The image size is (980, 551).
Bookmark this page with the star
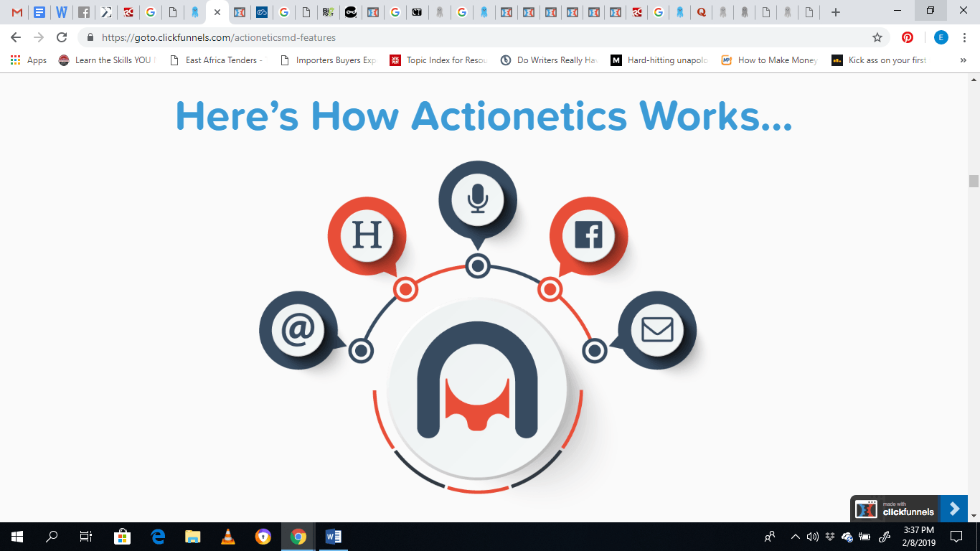tap(877, 37)
